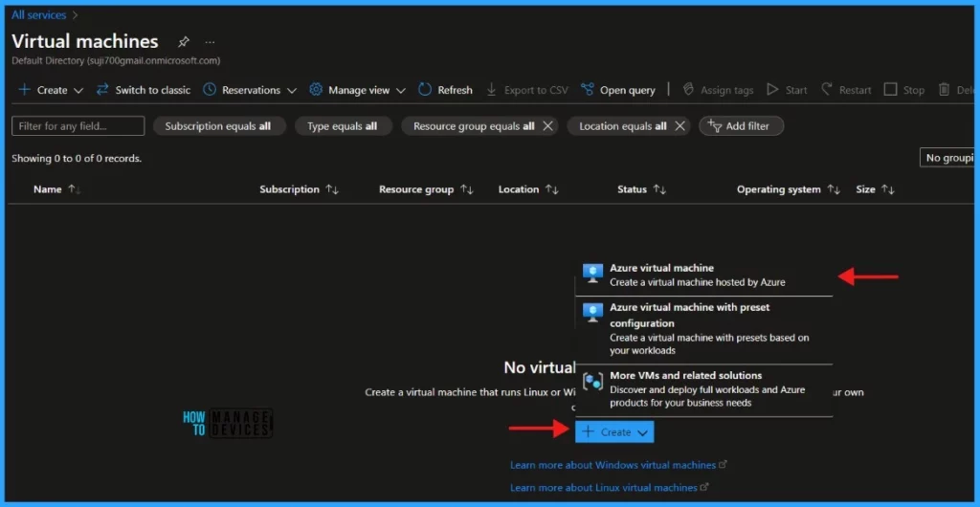Select Switch to classic in toolbar
The width and height of the screenshot is (980, 507).
pyautogui.click(x=152, y=90)
